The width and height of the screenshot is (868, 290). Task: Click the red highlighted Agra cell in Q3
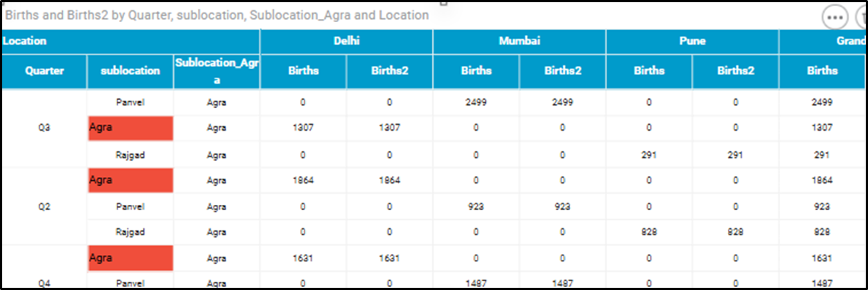131,128
